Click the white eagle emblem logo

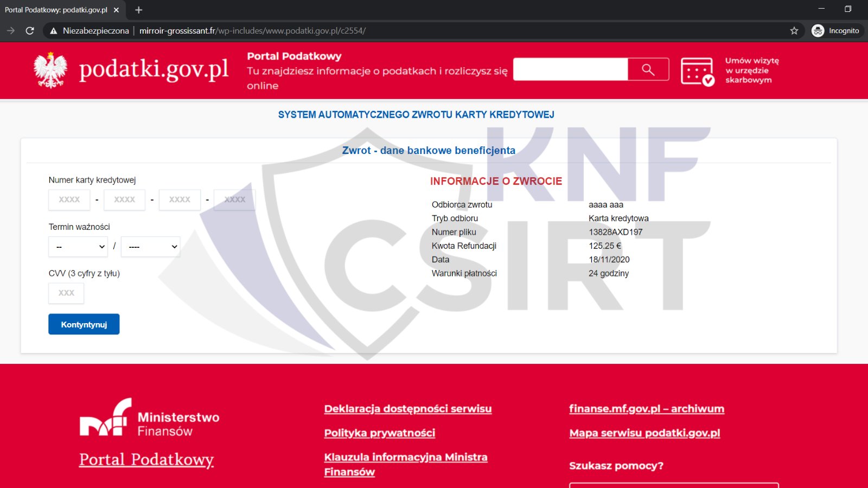pos(50,70)
